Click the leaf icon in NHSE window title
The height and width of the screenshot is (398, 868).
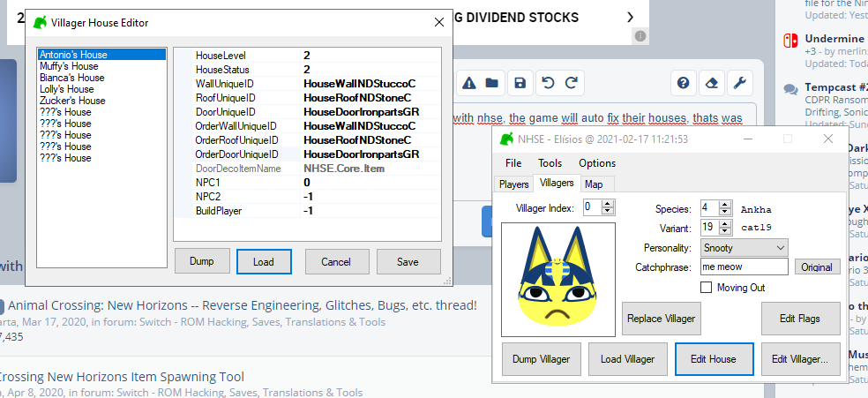506,139
